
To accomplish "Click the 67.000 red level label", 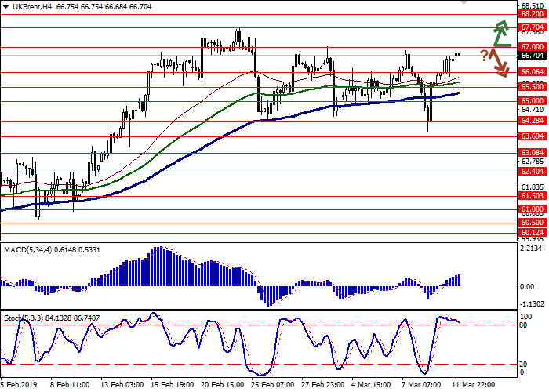I will 532,47.
